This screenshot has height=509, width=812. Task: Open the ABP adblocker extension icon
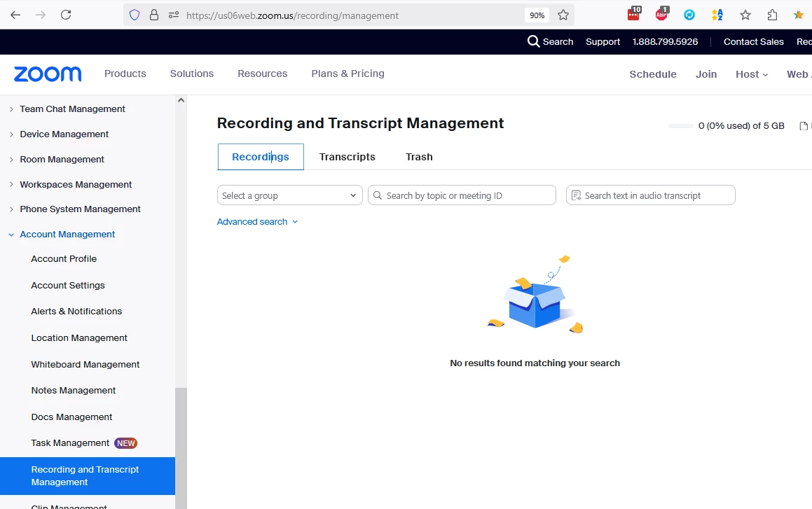point(662,13)
